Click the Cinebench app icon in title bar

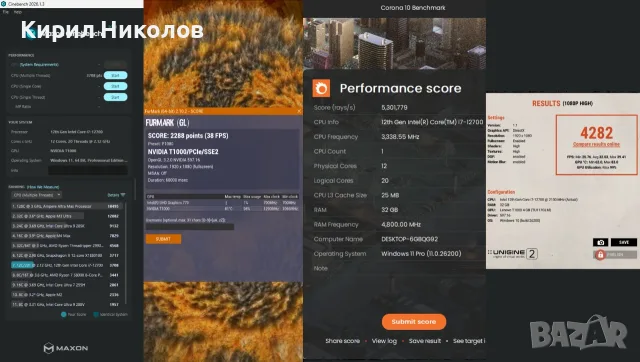(4, 4)
